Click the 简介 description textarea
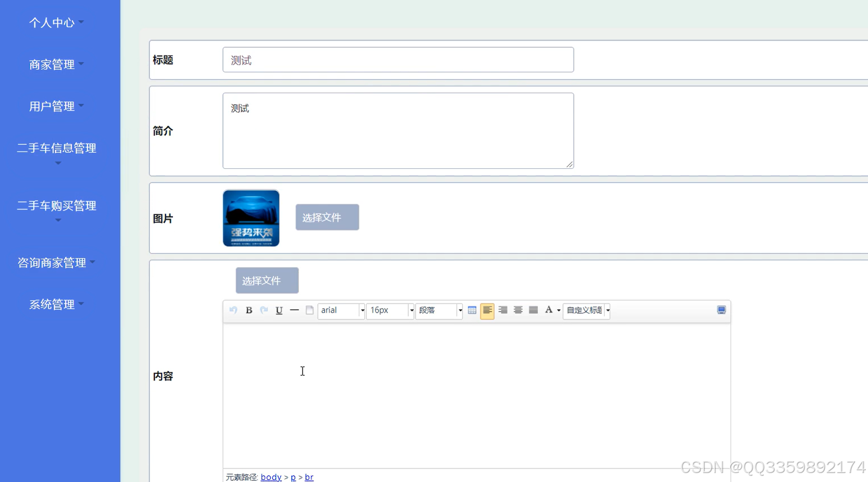Image resolution: width=868 pixels, height=482 pixels. 398,131
